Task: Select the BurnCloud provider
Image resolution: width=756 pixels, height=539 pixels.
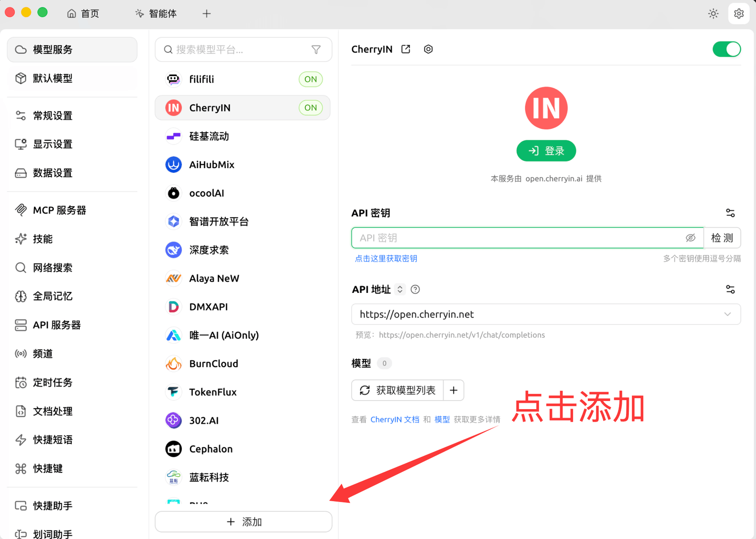Action: click(x=242, y=364)
